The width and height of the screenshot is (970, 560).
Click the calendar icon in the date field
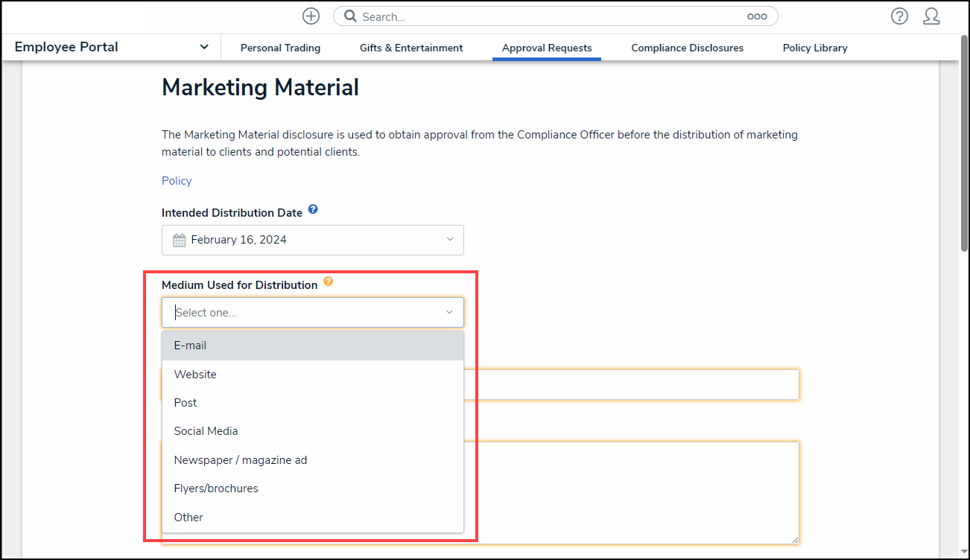[179, 240]
